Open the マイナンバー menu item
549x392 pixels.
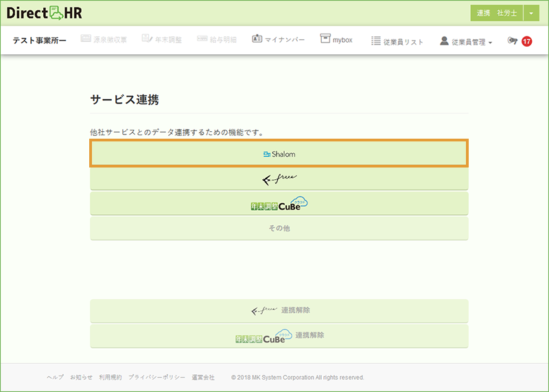coord(279,39)
